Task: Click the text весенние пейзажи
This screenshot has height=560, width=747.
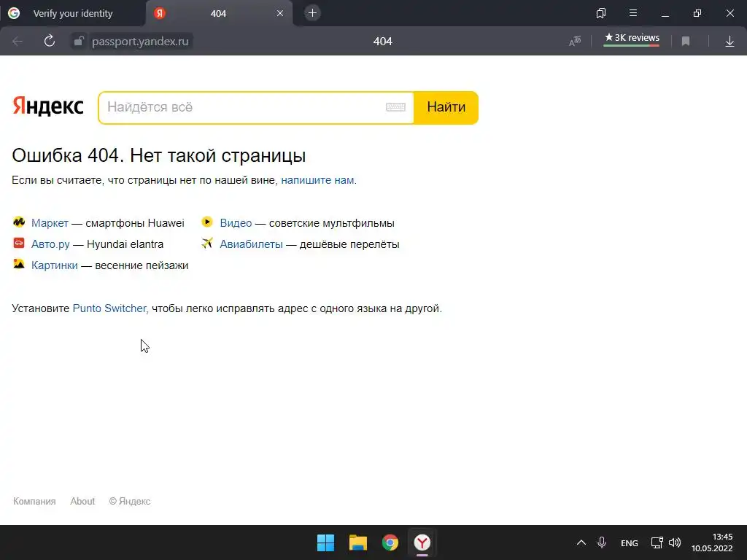Action: 142,265
